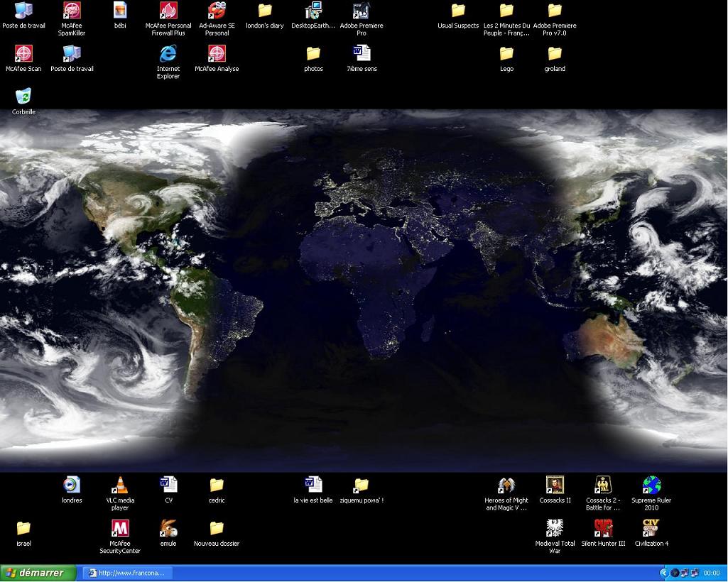This screenshot has height=582, width=728.
Task: Open the Medieval Total War icon
Action: 555,528
